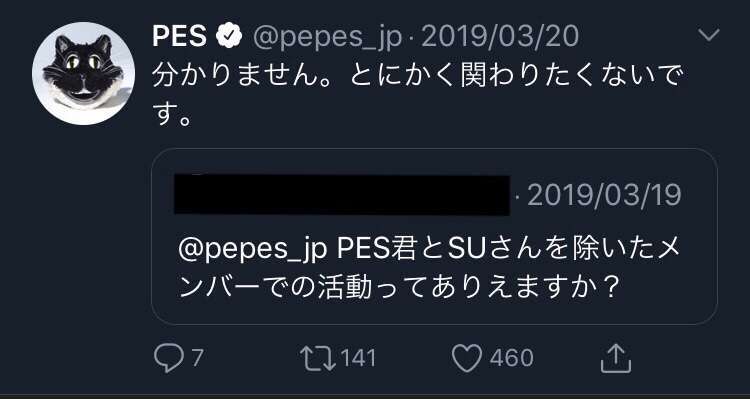Like the tweet with heart icon

tap(467, 358)
